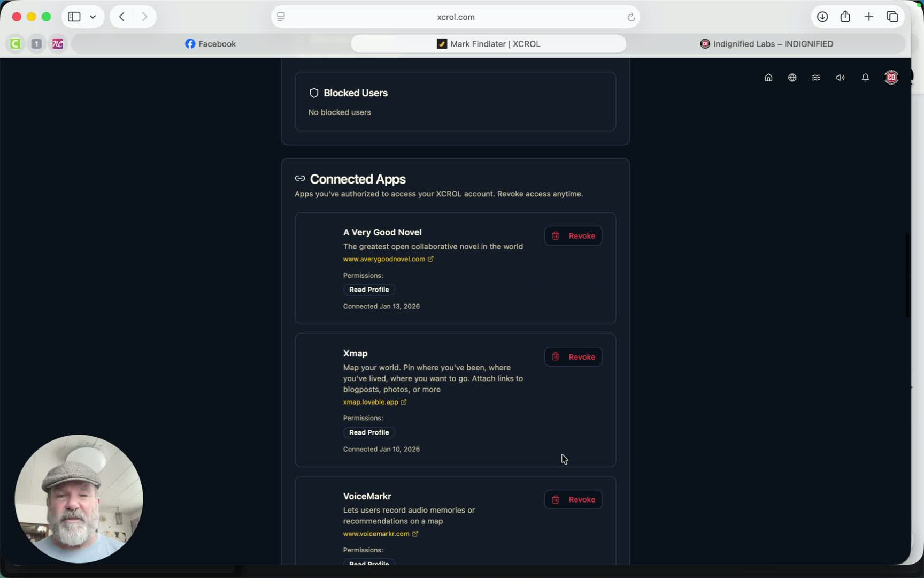924x578 pixels.
Task: Click the waves icon in header
Action: click(x=816, y=78)
